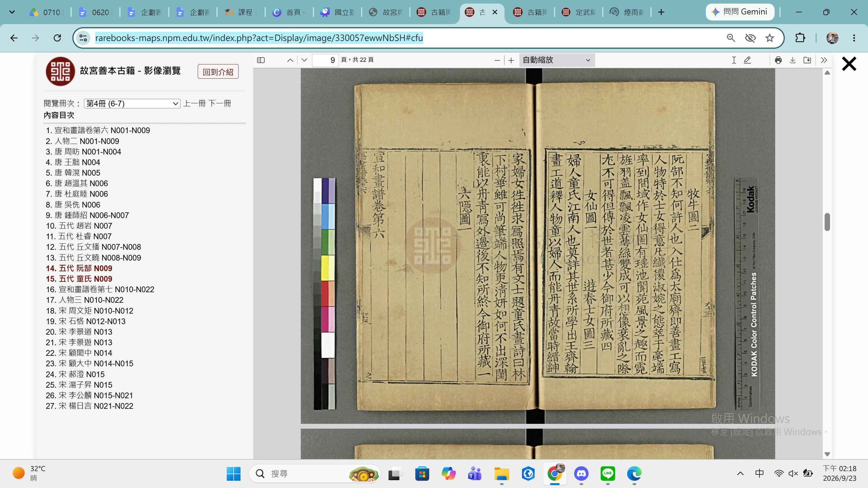Toggle the PDF viewer sidebar
The image size is (868, 488).
point(261,60)
